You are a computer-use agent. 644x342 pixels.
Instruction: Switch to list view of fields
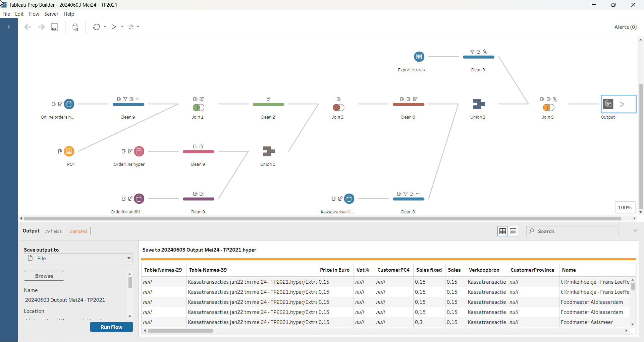point(513,231)
